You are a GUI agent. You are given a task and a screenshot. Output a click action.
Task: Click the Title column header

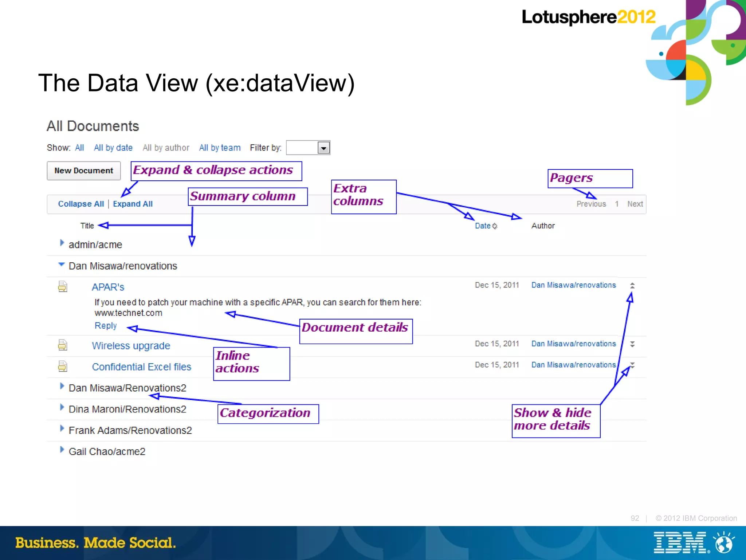(87, 226)
